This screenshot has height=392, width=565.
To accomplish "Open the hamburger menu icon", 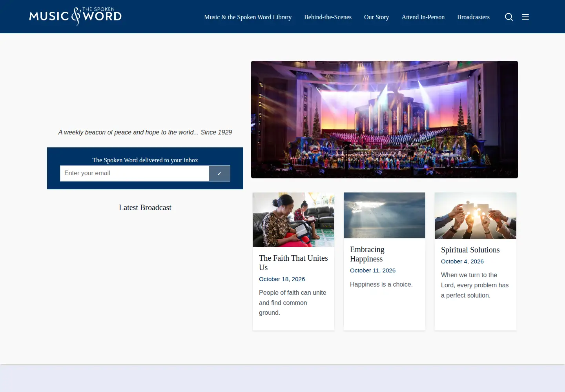I will pos(525,17).
